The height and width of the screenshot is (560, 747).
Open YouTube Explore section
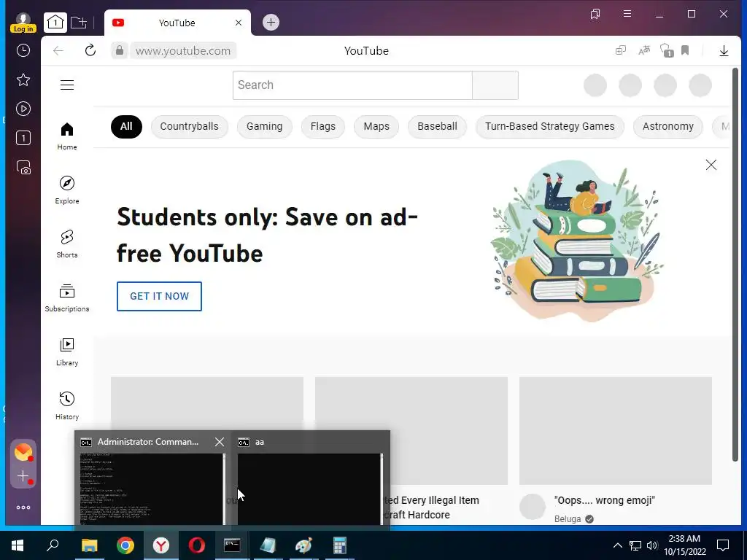(x=67, y=190)
